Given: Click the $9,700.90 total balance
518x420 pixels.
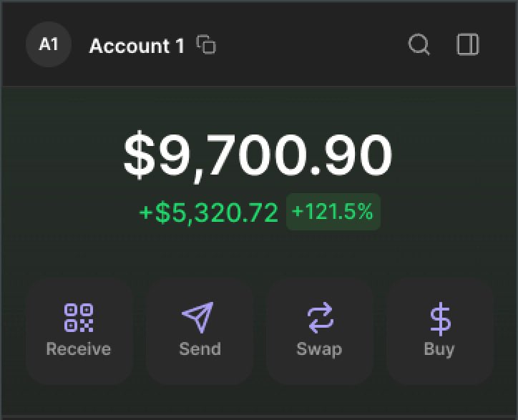Looking at the screenshot, I should [x=258, y=156].
